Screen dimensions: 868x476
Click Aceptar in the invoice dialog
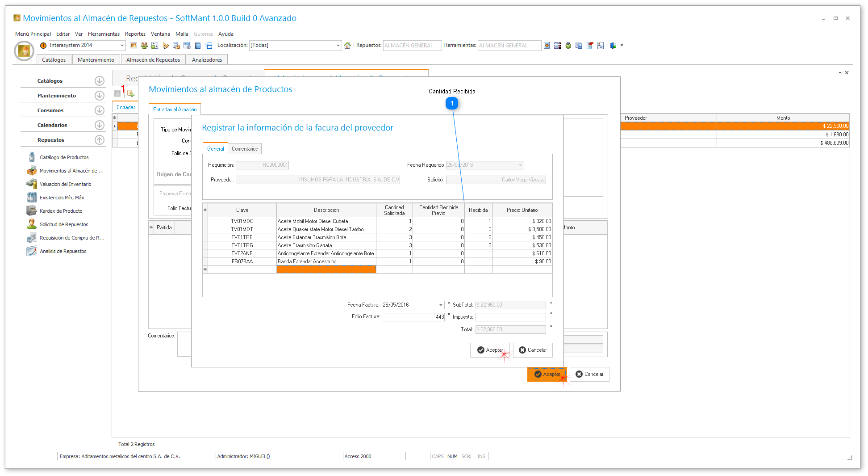click(x=489, y=350)
